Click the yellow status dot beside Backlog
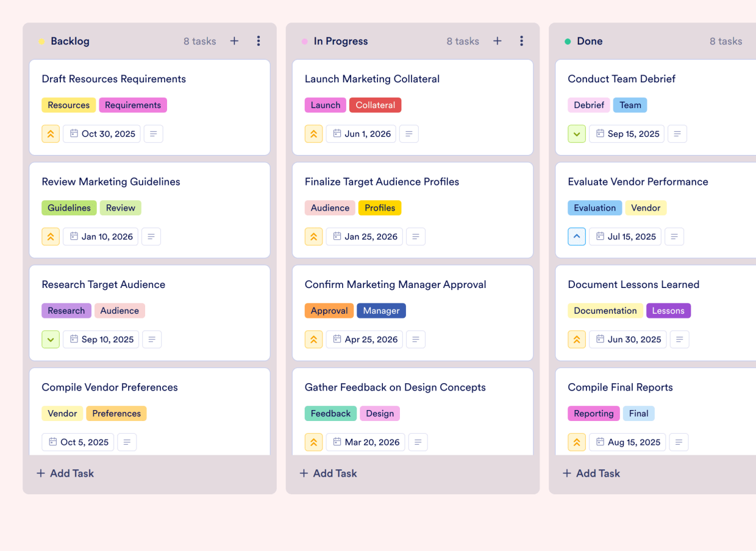This screenshot has height=551, width=756. click(41, 41)
